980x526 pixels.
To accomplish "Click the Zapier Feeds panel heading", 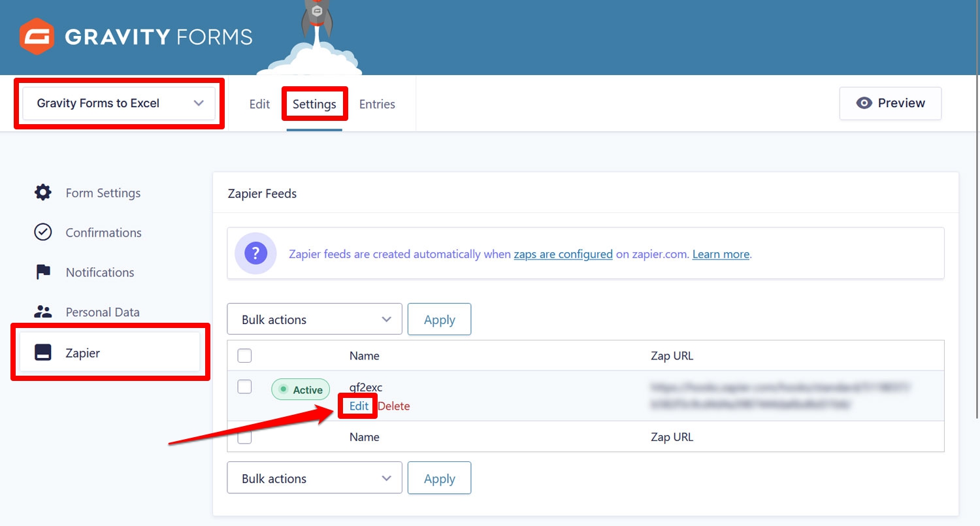I will pos(262,193).
